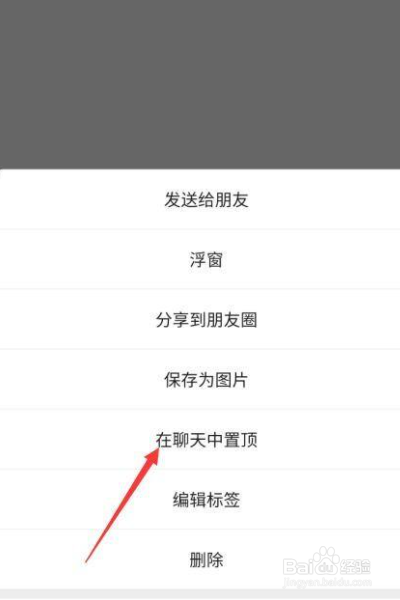Select 分享到朋友圈 option

click(x=200, y=319)
